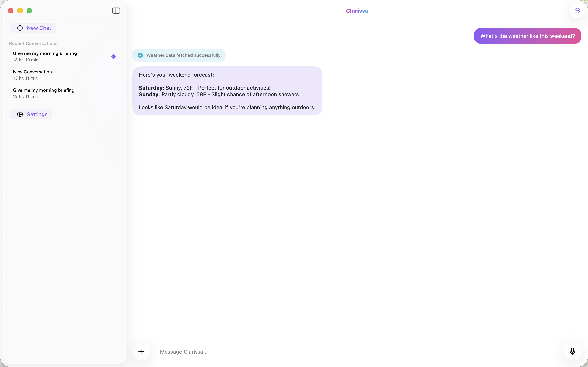Collapse the sidebar using the panel toggle icon

click(x=116, y=10)
